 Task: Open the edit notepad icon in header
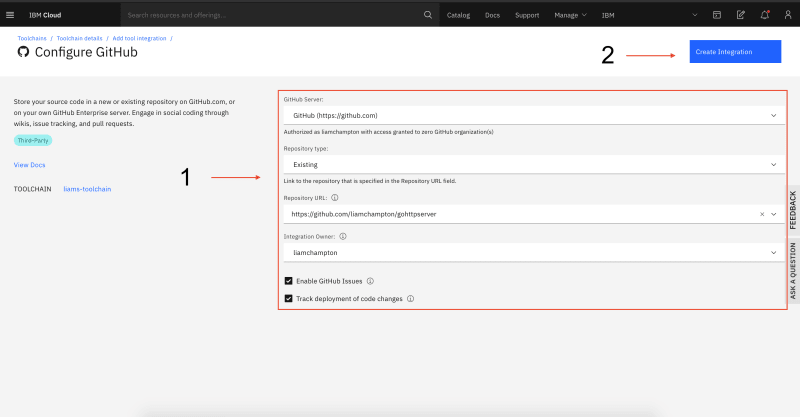[x=741, y=15]
